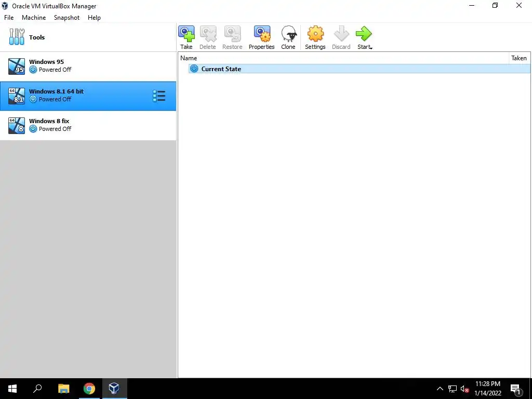Screen dimensions: 532x399
Task: Select the Tools entry in sidebar
Action: tap(88, 37)
